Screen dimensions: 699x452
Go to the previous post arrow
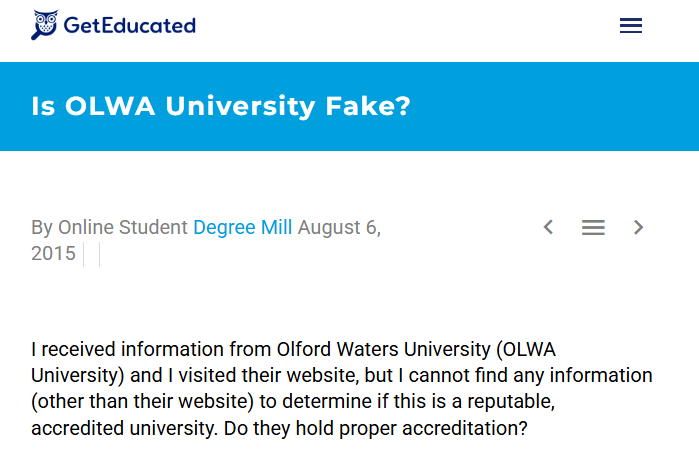(548, 227)
